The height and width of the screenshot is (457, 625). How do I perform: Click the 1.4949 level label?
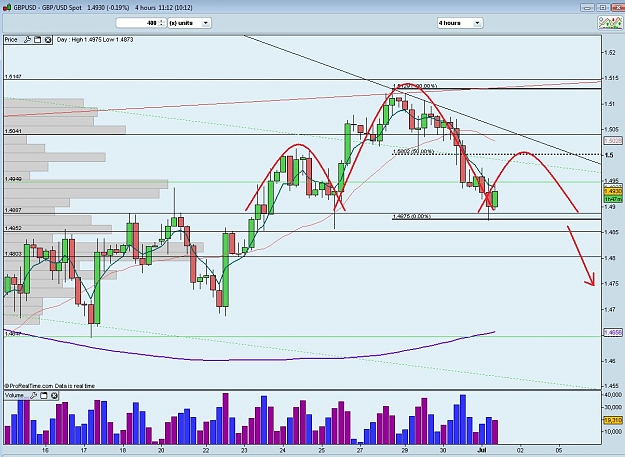click(x=13, y=179)
